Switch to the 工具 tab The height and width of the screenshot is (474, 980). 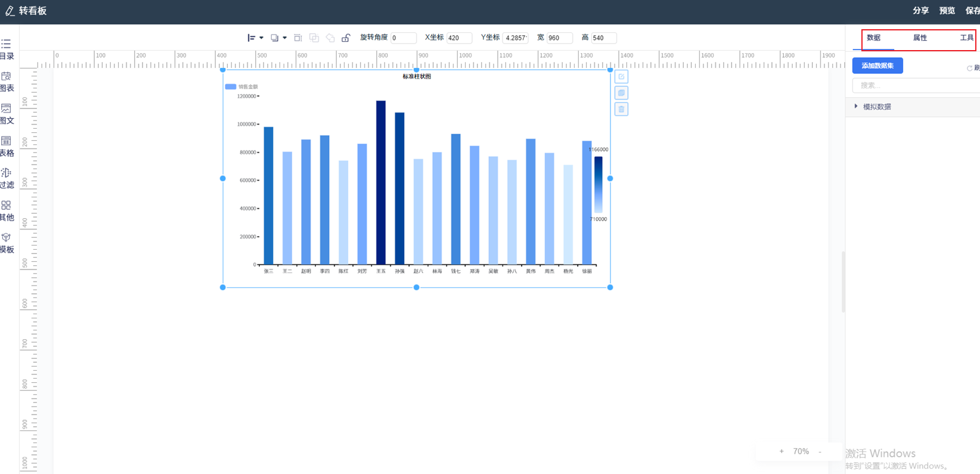(966, 38)
